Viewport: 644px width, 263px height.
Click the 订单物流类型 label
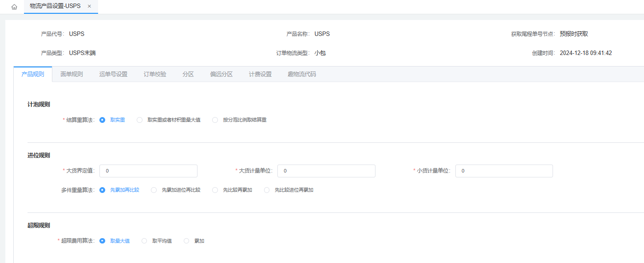pyautogui.click(x=293, y=53)
